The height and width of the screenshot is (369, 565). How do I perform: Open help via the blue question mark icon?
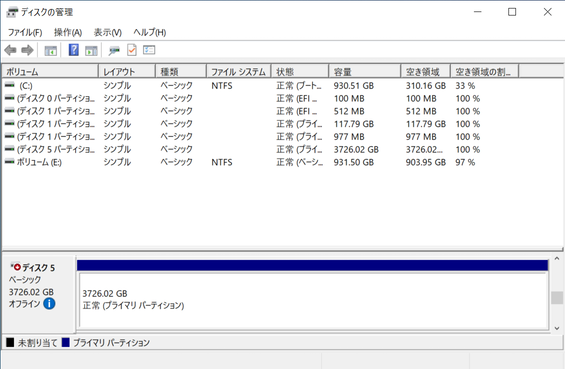click(74, 50)
